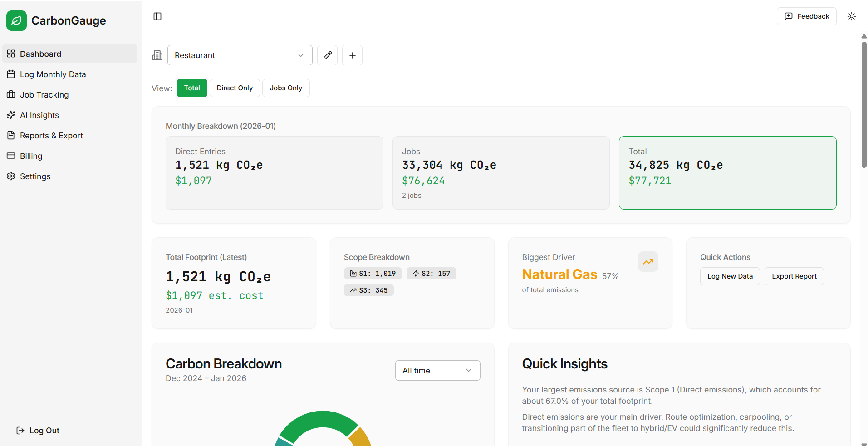Screen dimensions: 868x446
Task: Open Reports & Export section
Action: tap(70, 135)
